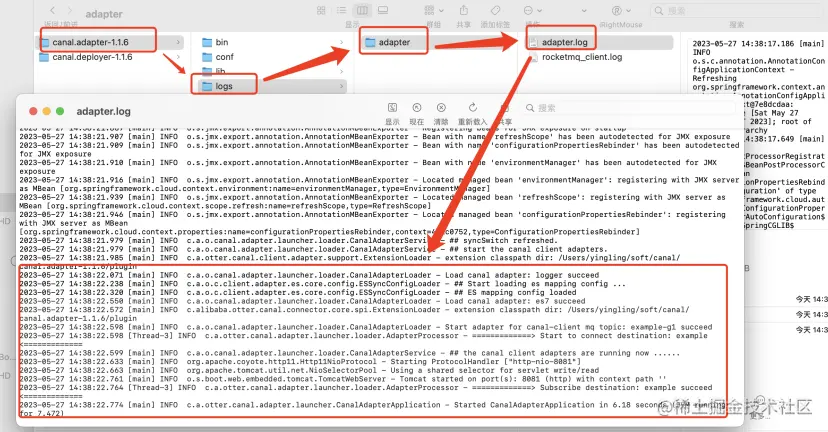Viewport: 828px width, 432px height.
Task: Open the unlabeled chevron dropdown in Finder toolbar
Action: pyautogui.click(x=584, y=11)
